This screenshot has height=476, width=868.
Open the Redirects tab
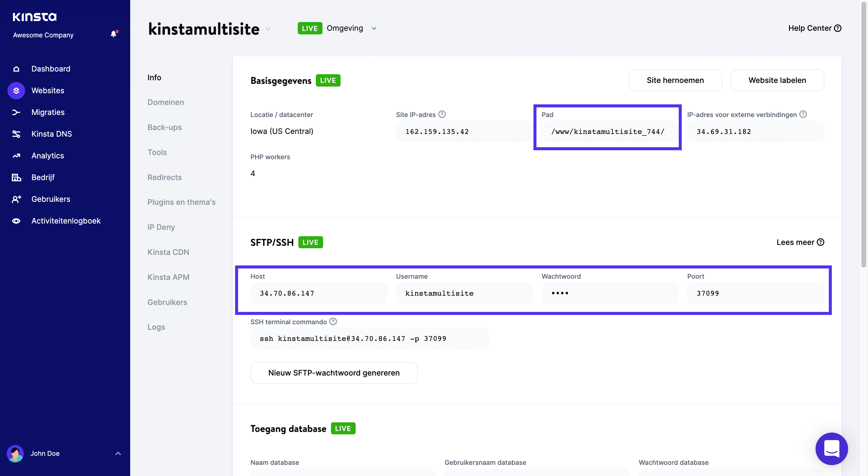point(165,177)
